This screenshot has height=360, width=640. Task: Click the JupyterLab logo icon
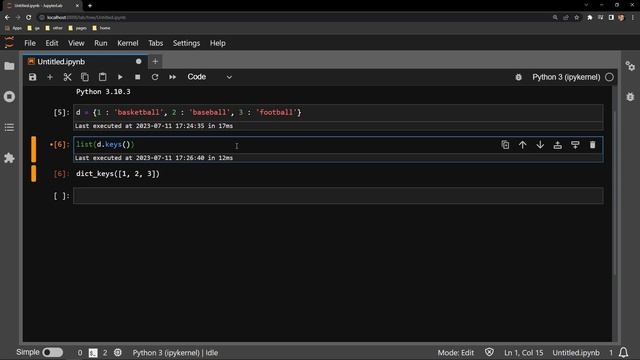[9, 42]
